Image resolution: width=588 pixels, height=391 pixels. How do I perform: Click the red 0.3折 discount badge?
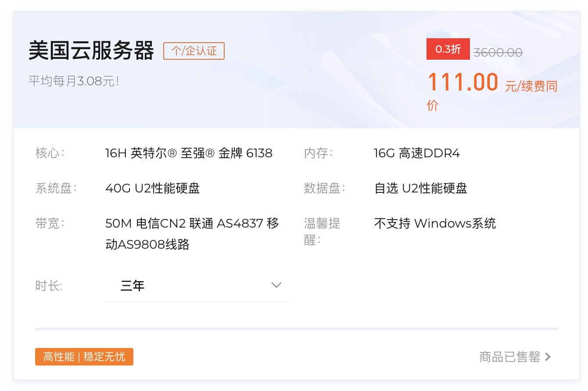coord(448,49)
